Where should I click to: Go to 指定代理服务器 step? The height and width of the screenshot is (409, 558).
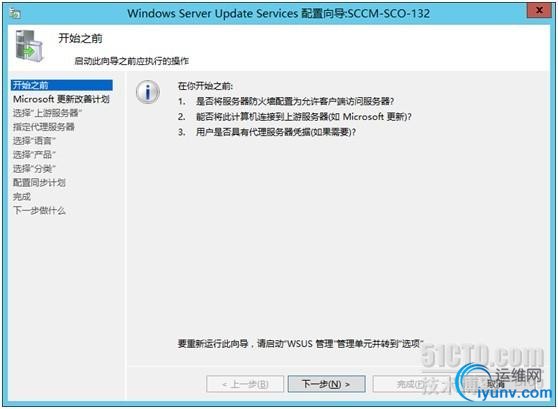[x=44, y=127]
